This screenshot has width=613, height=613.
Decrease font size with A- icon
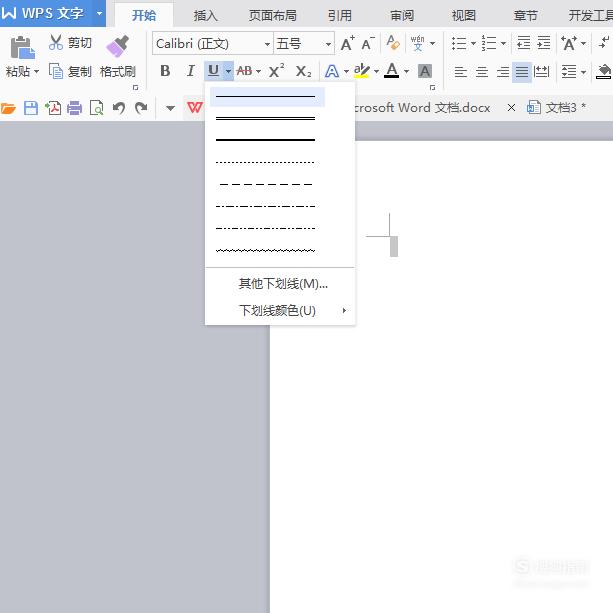(367, 43)
